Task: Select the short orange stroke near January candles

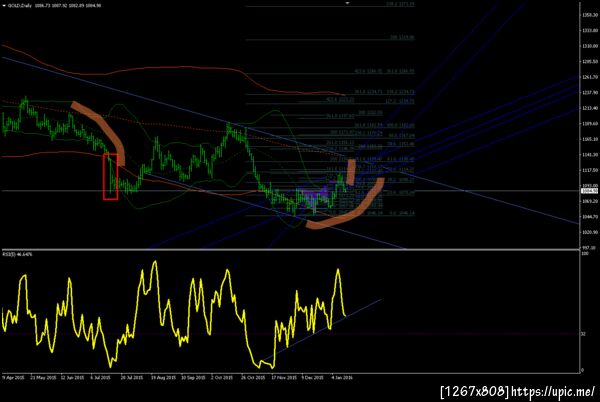Action: click(351, 172)
